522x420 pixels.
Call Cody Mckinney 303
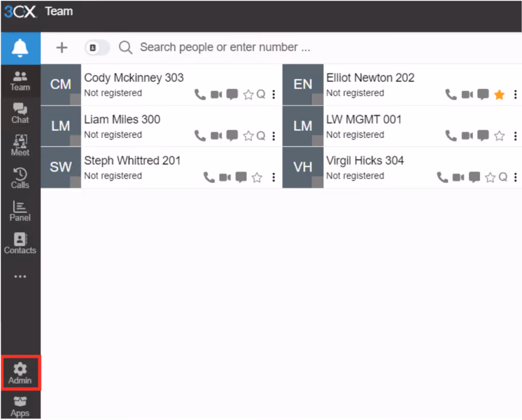pyautogui.click(x=200, y=95)
